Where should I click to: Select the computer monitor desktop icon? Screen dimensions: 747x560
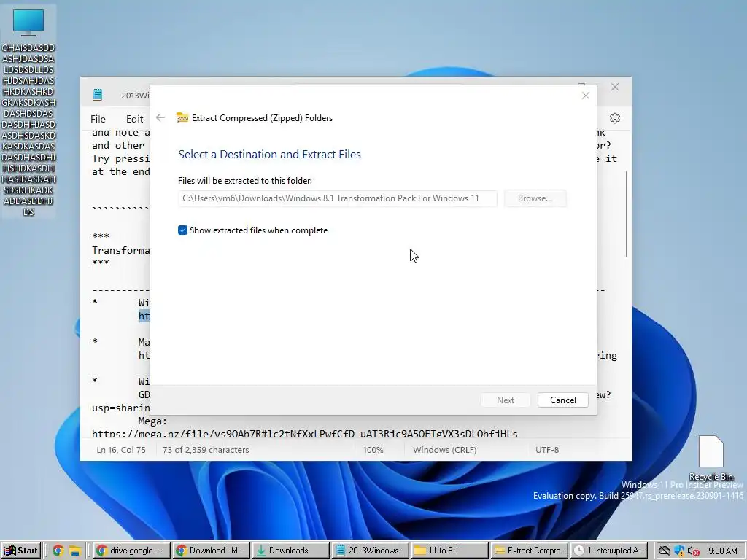28,112
